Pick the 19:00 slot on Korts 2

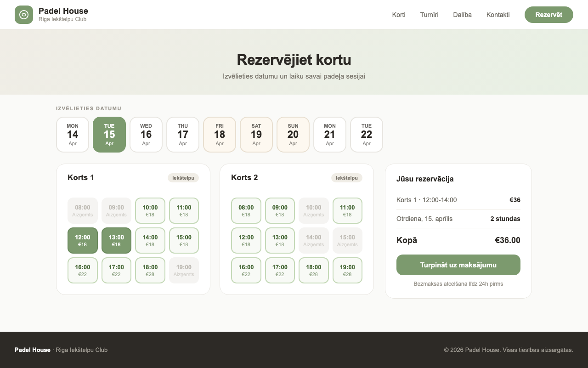[347, 270]
